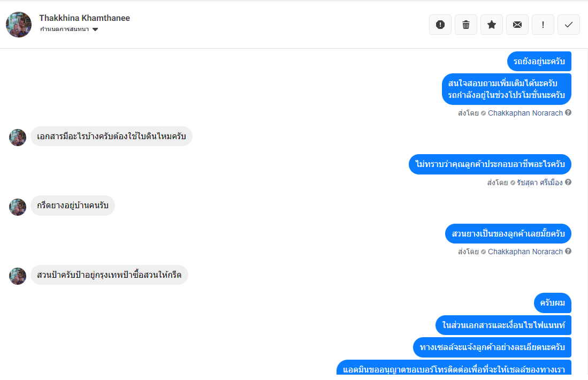Select the ครับผม reply bubble
The height and width of the screenshot is (380, 588).
point(552,303)
